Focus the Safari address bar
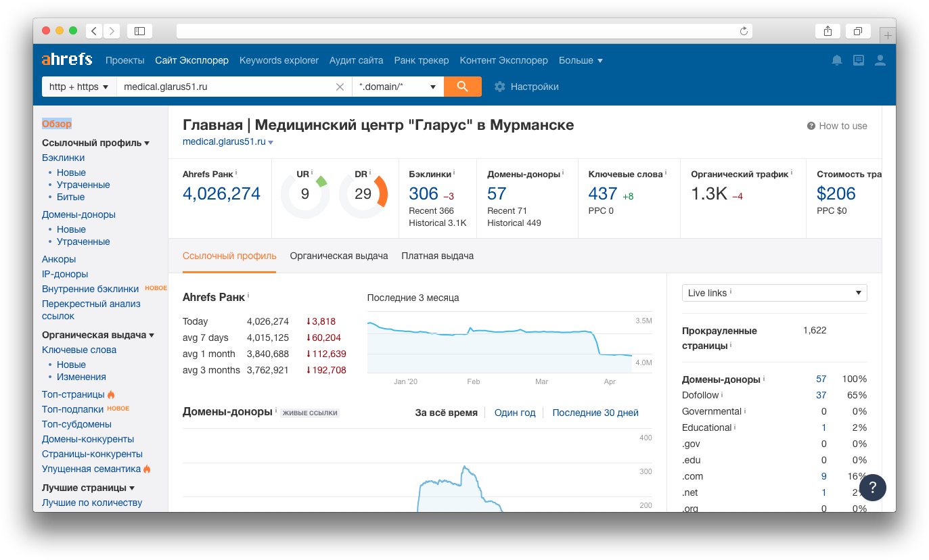The image size is (929, 560). point(464,30)
